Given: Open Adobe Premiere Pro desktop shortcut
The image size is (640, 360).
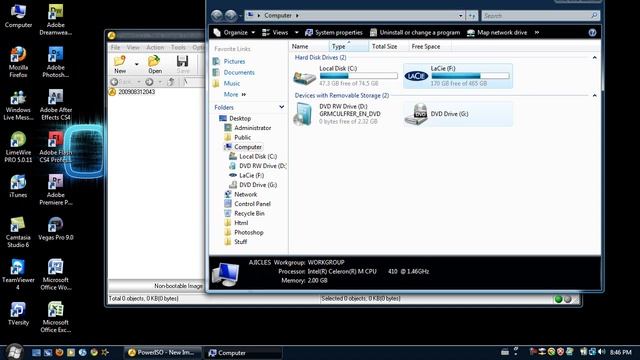Looking at the screenshot, I should coord(56,190).
